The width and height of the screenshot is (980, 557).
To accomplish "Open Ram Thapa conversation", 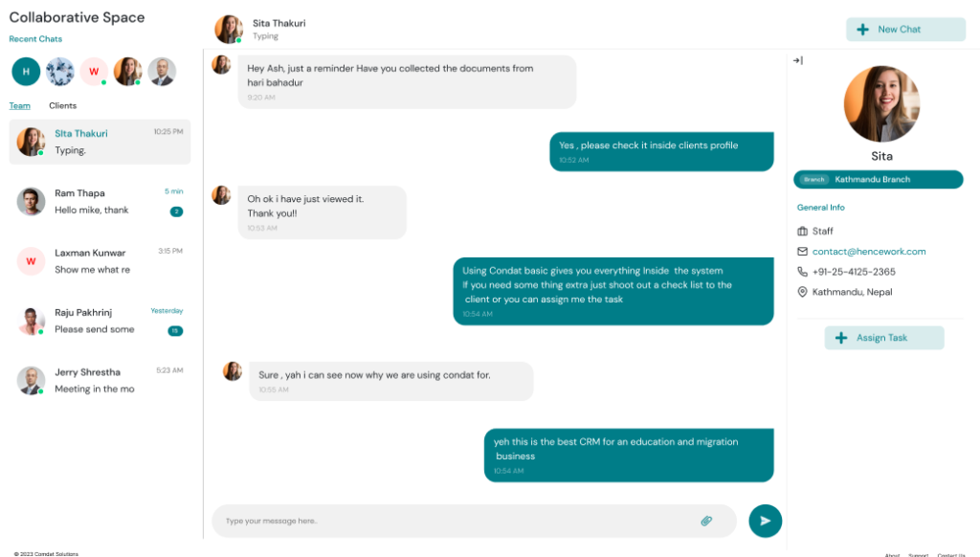I will click(100, 201).
